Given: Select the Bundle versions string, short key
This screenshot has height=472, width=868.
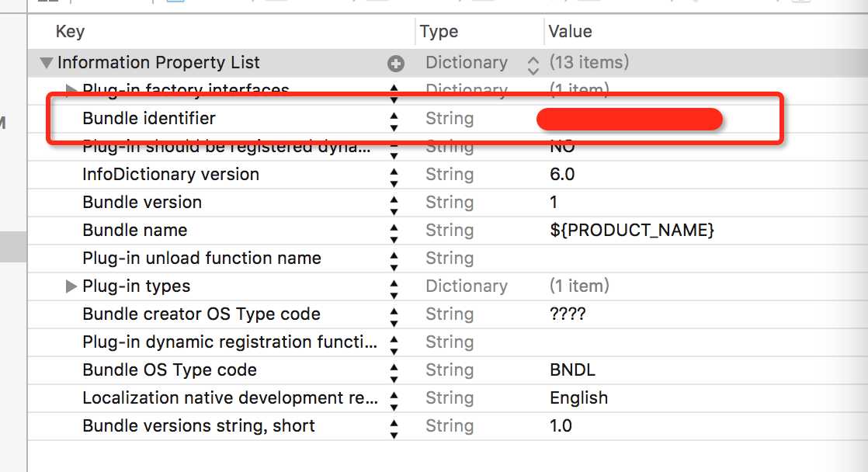Looking at the screenshot, I should 198,426.
